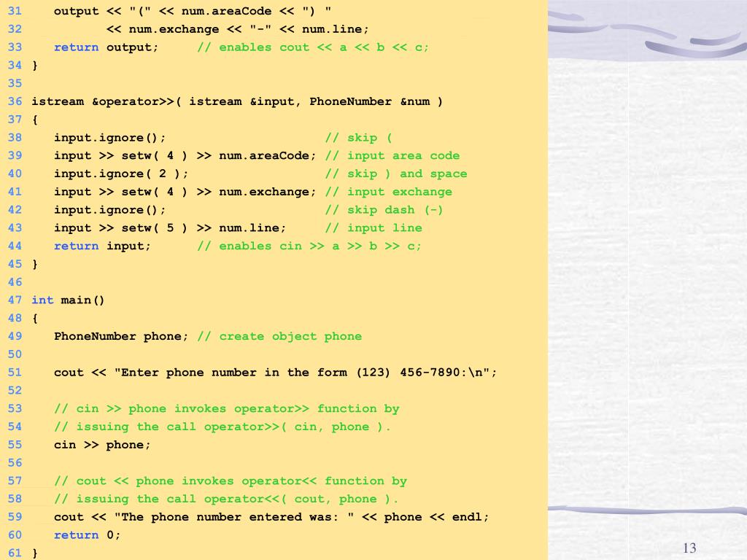This screenshot has height=560, width=747.
Task: Click line number 47
Action: (x=15, y=300)
